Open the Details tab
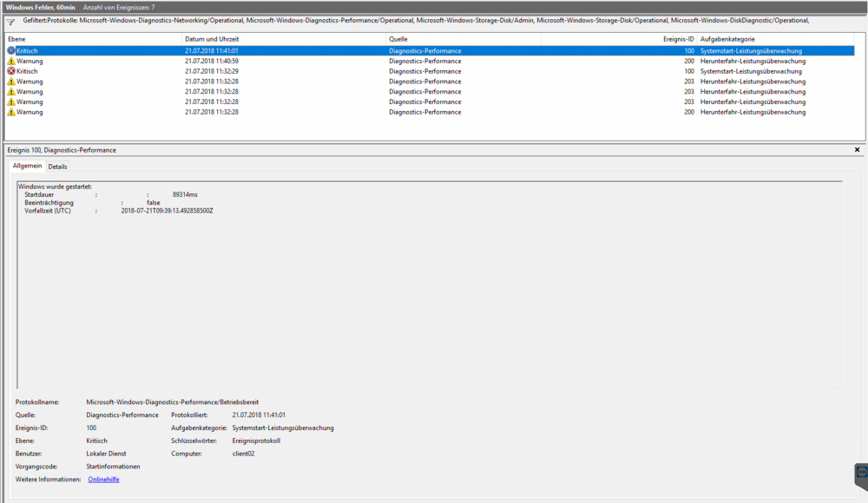Screen dimensions: 868x503 (x=57, y=167)
